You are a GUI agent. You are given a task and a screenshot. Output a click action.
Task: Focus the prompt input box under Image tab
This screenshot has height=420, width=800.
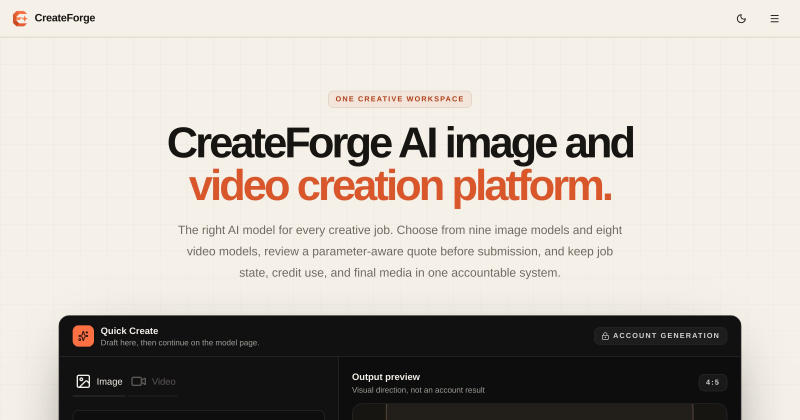[198, 415]
